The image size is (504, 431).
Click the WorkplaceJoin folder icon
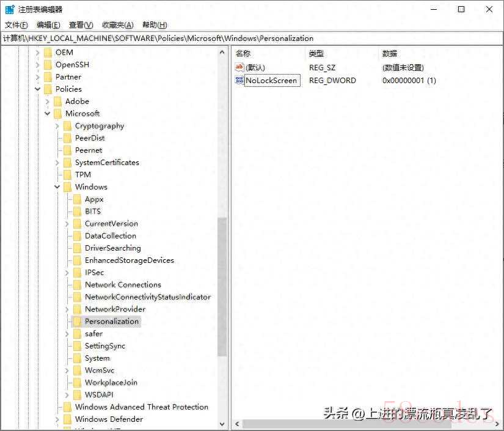77,383
